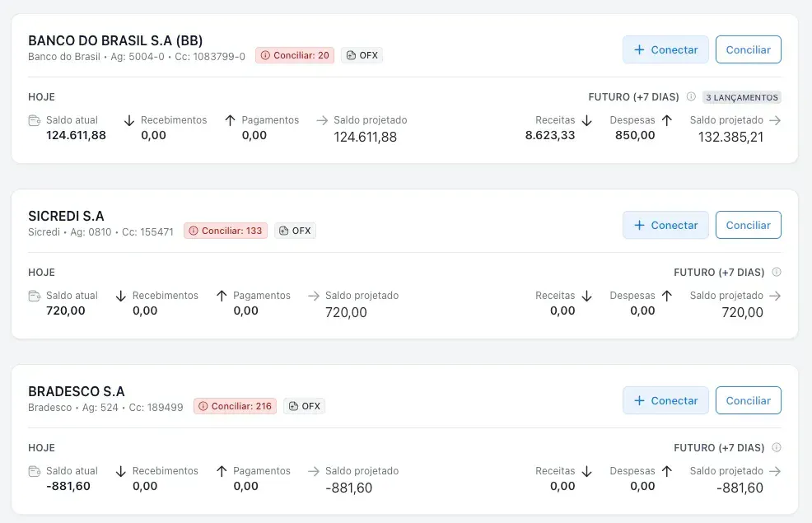
Task: Click info icon beside Banco do Brasil Futuro
Action: [691, 97]
